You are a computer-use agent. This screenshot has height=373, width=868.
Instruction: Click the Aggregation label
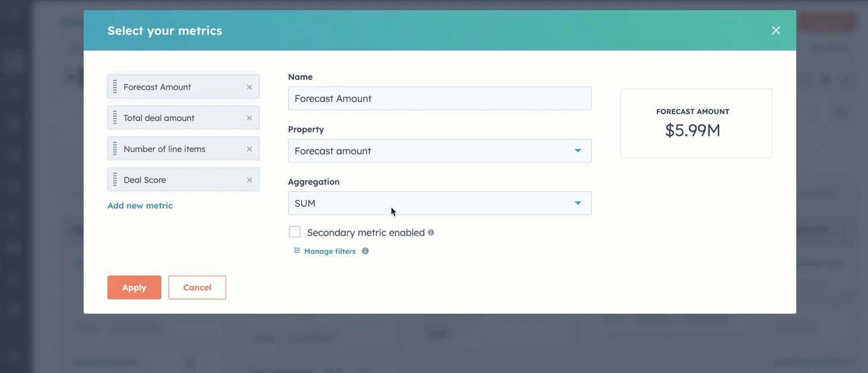[x=314, y=182]
